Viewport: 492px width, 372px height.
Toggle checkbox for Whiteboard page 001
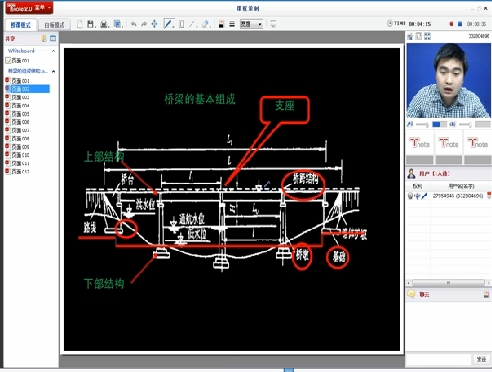pyautogui.click(x=8, y=60)
